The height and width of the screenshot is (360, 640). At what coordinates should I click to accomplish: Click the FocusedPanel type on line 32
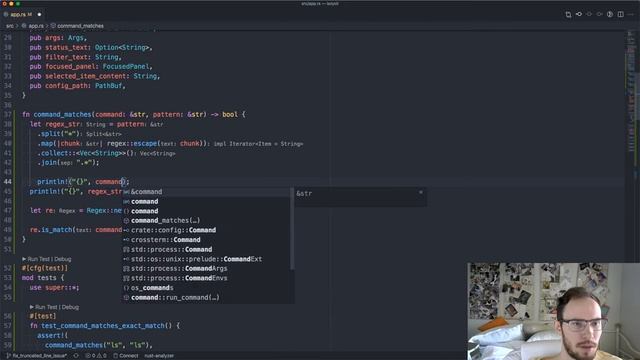127,67
